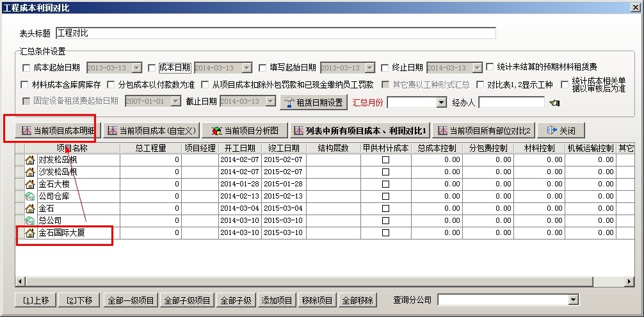This screenshot has width=644, height=317.
Task: Click the house icon beside 金石大楼
Action: coord(29,184)
